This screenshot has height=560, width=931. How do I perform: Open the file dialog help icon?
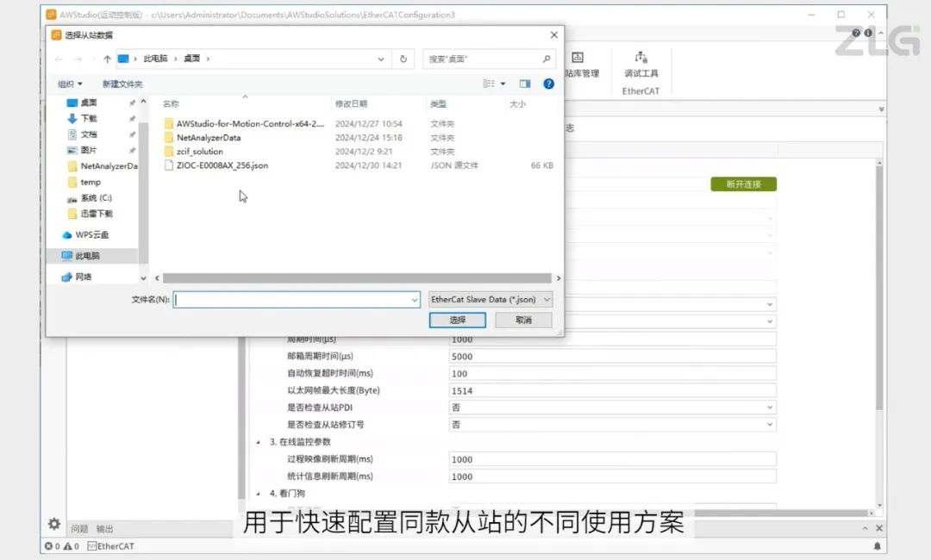(548, 84)
